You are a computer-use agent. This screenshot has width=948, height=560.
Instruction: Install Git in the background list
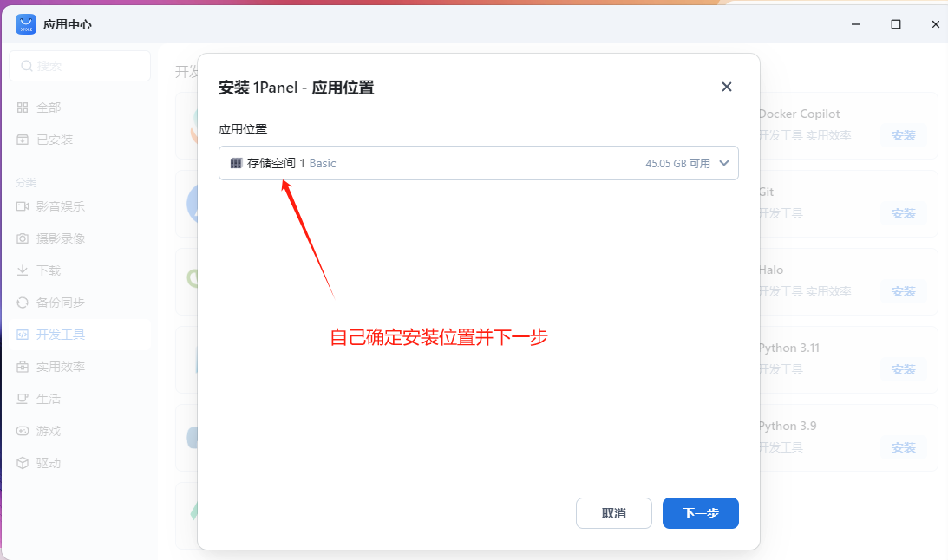pos(903,214)
